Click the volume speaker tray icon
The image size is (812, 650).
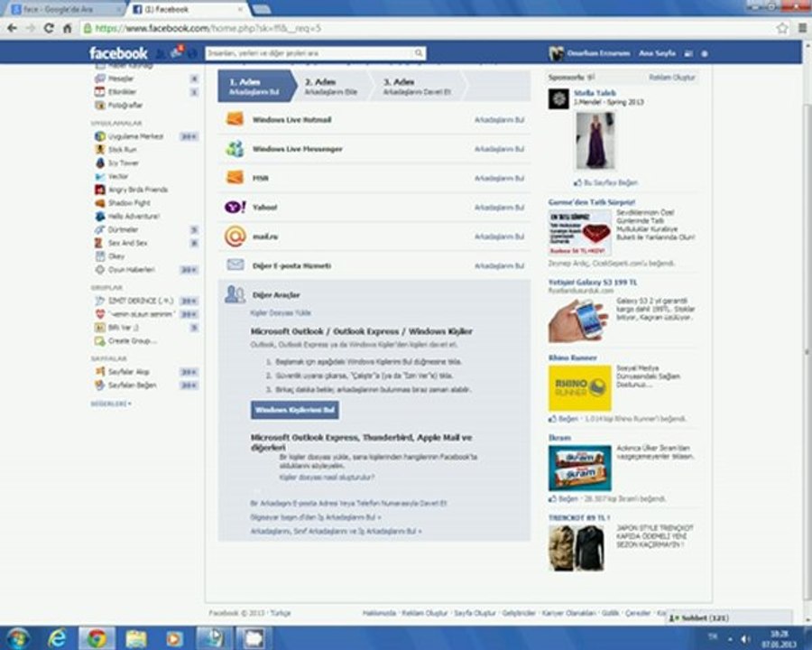746,638
